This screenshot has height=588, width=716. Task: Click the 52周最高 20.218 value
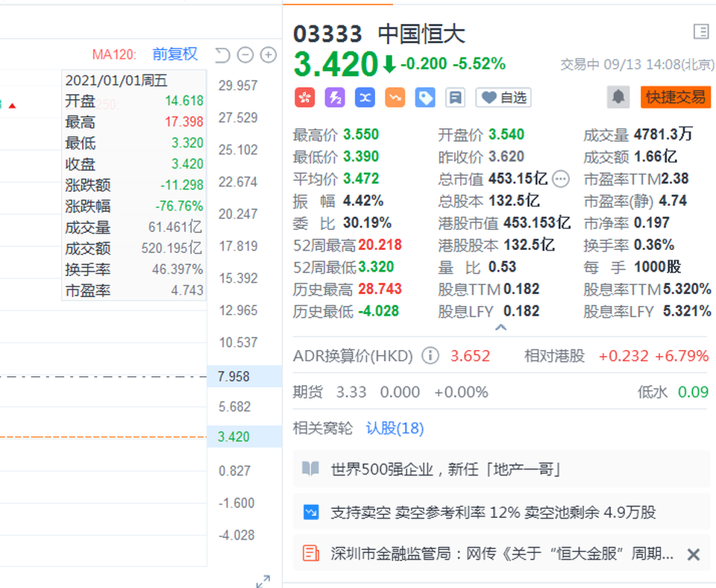380,245
